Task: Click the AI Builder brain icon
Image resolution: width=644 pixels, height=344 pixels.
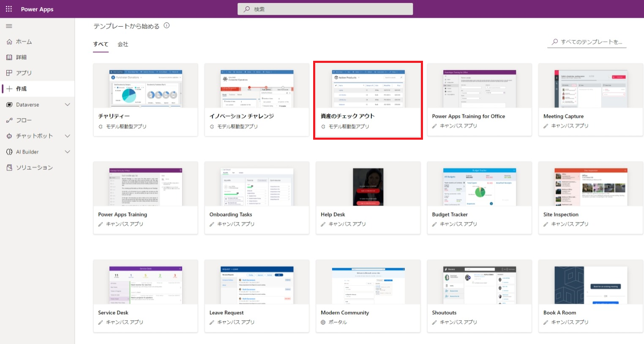Action: 9,152
